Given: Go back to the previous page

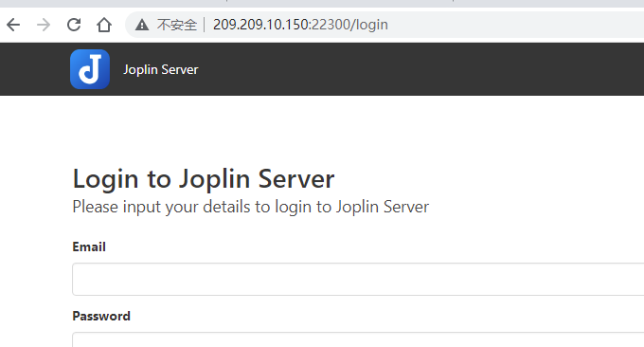Looking at the screenshot, I should (x=13, y=25).
